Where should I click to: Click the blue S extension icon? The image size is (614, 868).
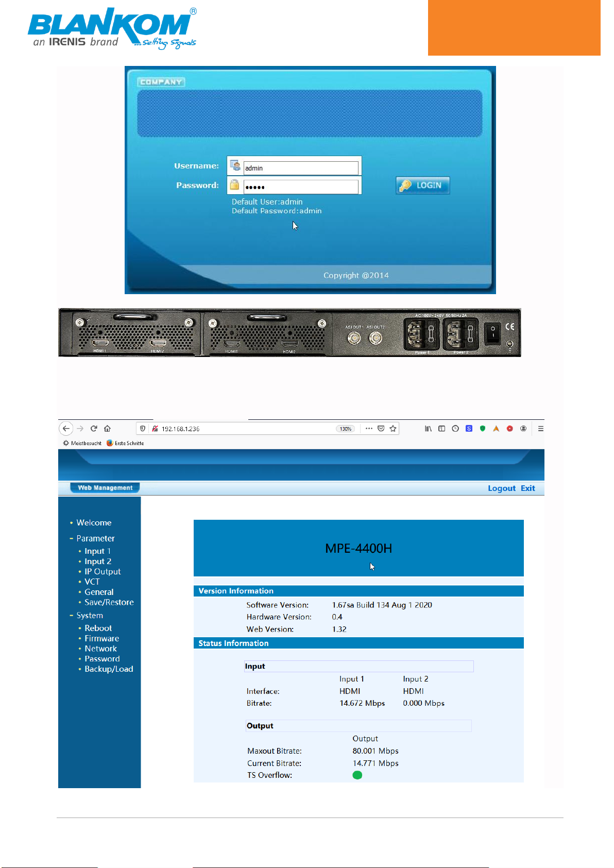[x=469, y=429]
